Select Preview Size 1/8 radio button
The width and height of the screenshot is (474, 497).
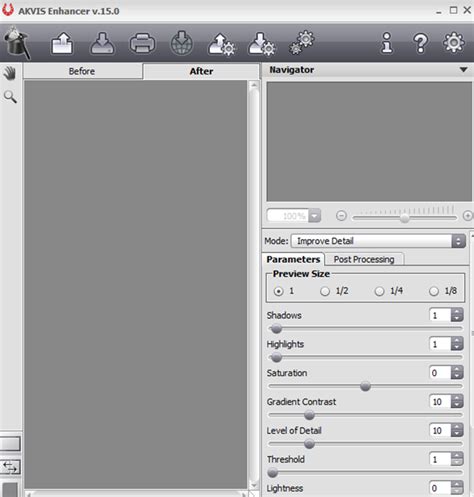coord(434,291)
